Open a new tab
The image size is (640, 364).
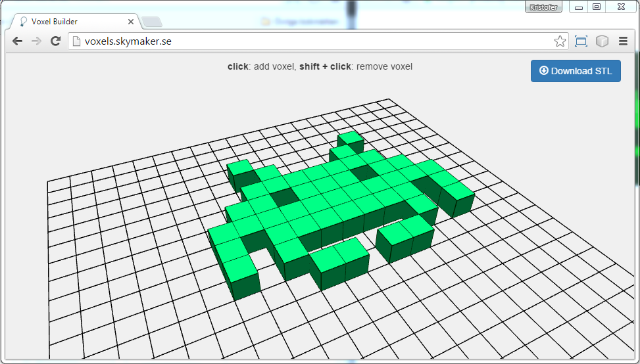click(x=152, y=22)
